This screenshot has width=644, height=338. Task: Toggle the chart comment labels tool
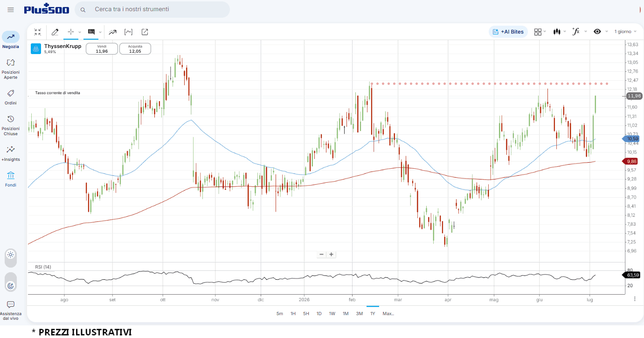[91, 32]
